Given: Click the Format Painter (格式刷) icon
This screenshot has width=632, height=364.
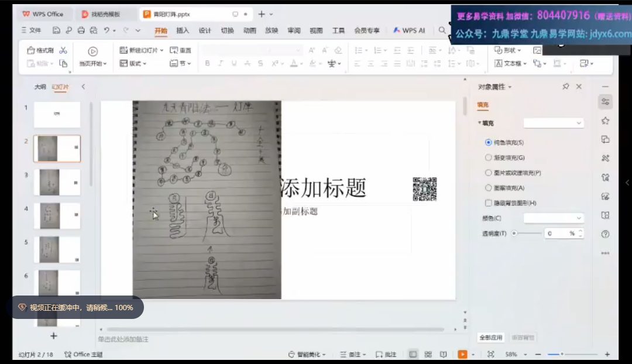Looking at the screenshot, I should (31, 50).
